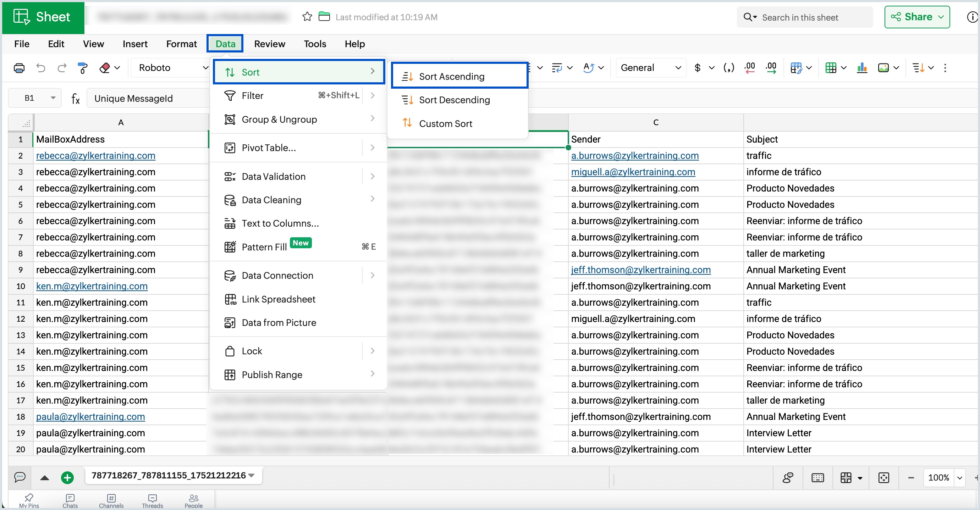Screen dimensions: 980x510
Task: Select Sort Descending from submenu
Action: tap(454, 100)
